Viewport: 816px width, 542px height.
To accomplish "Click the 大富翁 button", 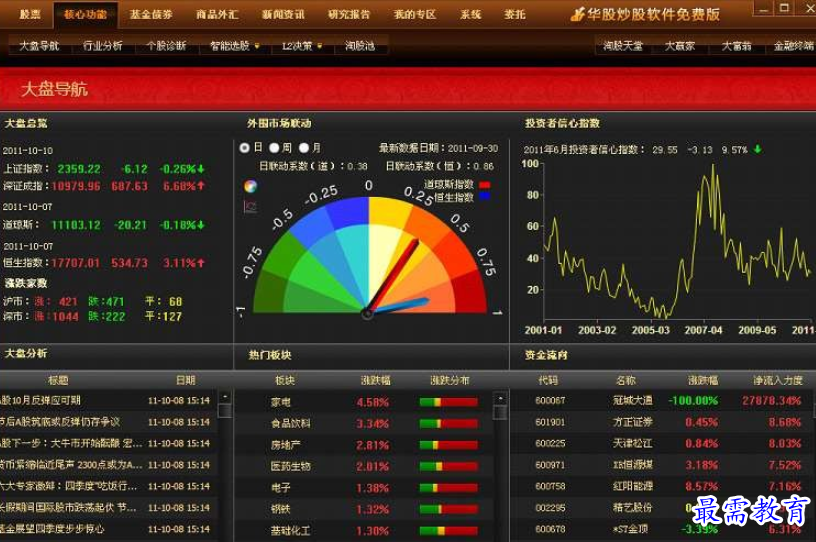I will coord(736,46).
